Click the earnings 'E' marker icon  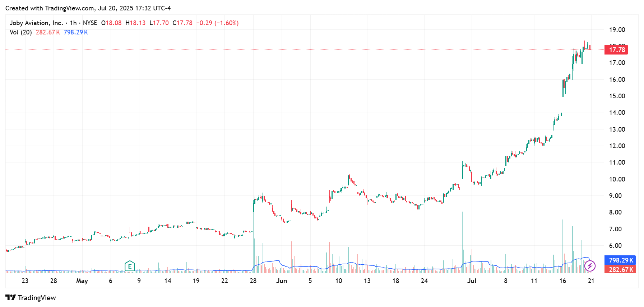[x=130, y=266]
